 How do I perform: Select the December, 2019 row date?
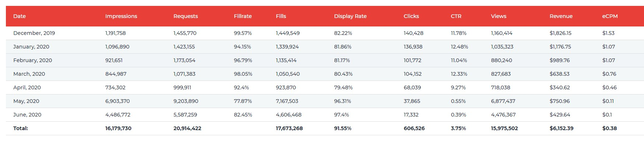coord(34,33)
